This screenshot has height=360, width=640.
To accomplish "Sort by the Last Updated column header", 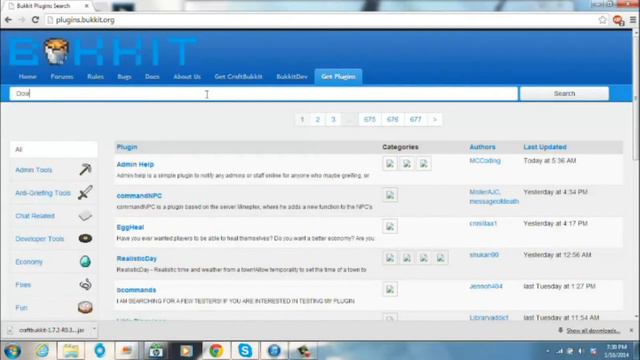I will point(545,147).
